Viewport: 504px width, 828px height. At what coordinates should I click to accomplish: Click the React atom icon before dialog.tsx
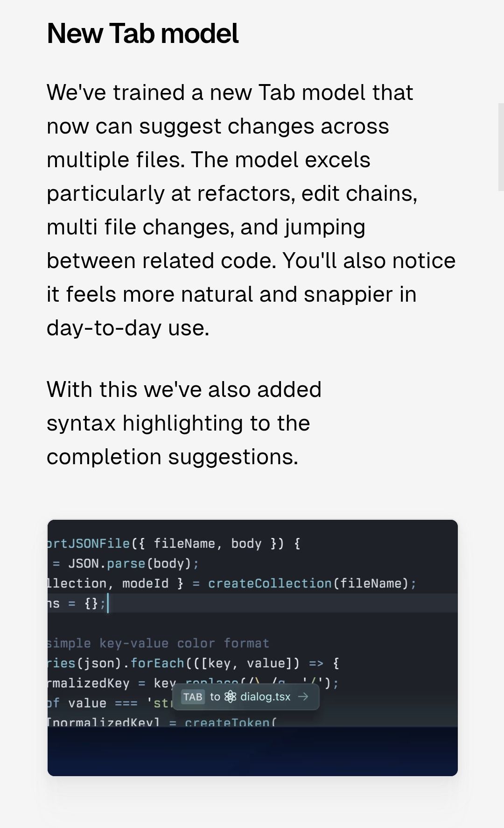coord(231,697)
